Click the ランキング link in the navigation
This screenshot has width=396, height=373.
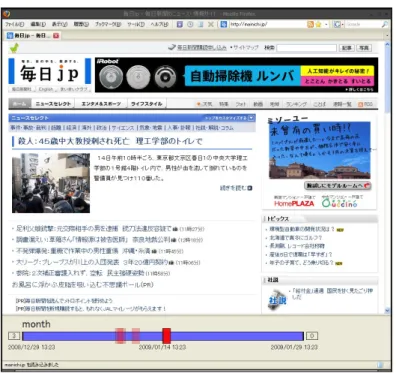pyautogui.click(x=297, y=104)
